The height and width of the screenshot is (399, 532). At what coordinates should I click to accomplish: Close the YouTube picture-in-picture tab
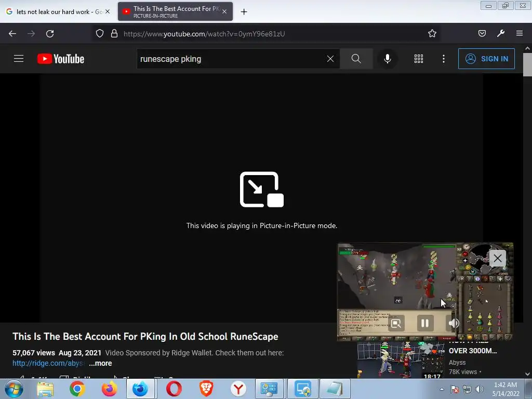224,11
